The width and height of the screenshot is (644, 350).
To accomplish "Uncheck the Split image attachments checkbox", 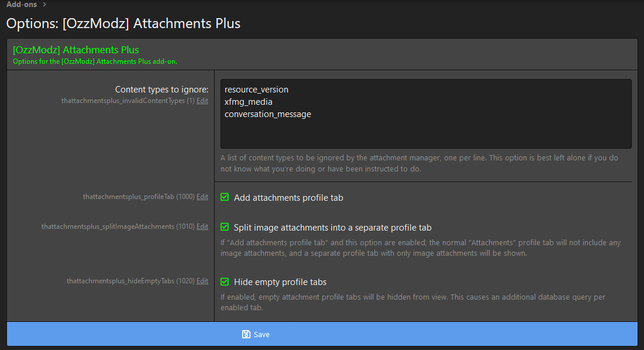I will point(225,227).
